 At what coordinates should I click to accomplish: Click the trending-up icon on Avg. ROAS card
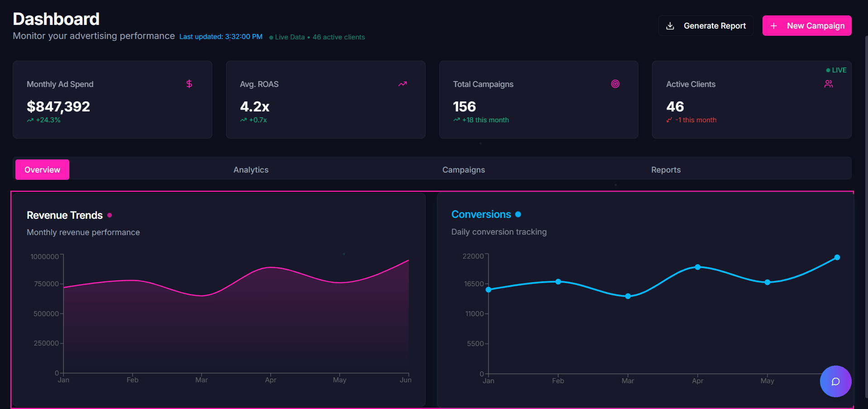pos(402,84)
